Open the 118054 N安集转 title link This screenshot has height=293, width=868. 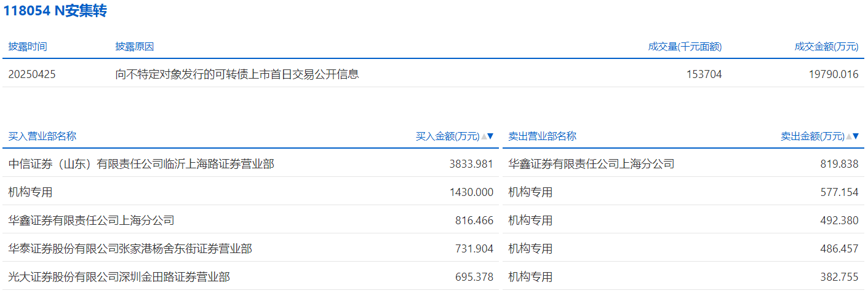coord(55,11)
